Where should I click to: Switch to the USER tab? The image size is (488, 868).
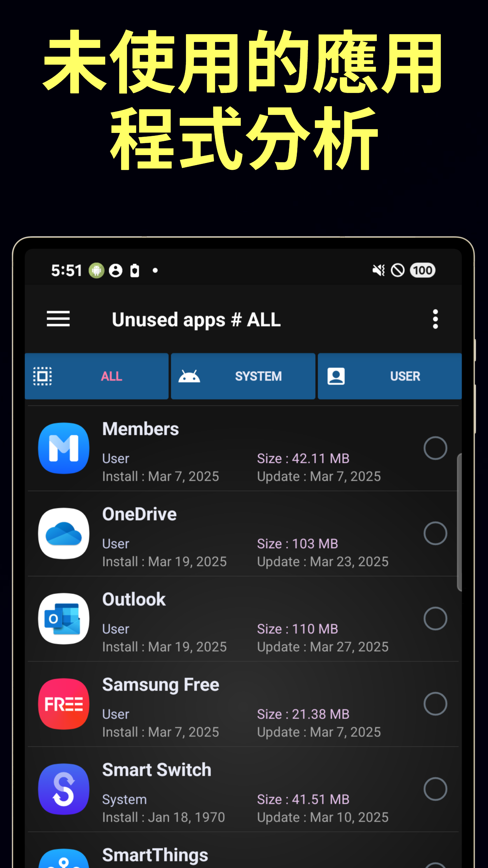390,376
